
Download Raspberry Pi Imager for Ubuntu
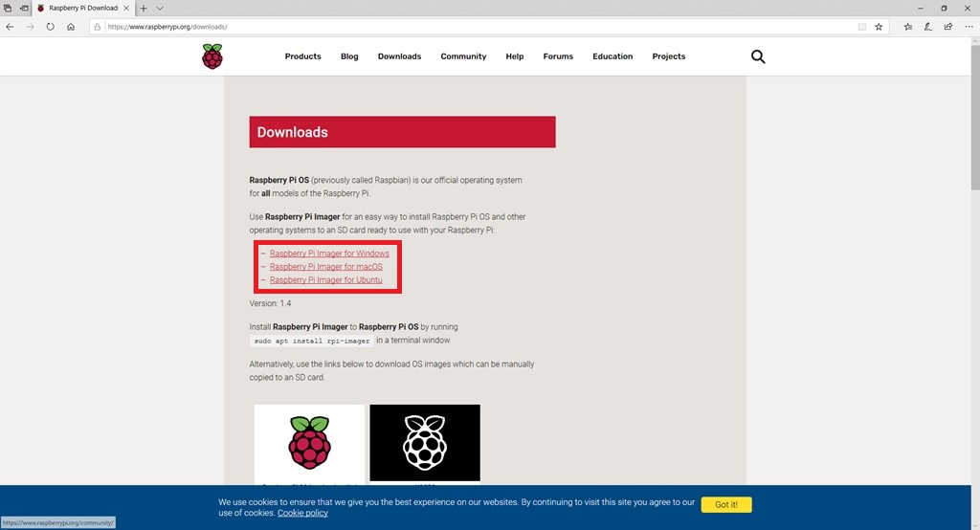(x=325, y=280)
